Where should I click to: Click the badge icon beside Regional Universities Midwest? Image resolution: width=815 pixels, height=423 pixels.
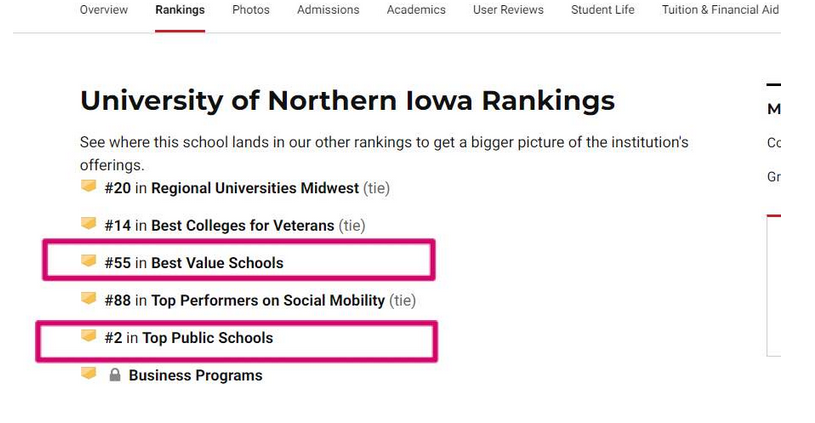point(88,186)
